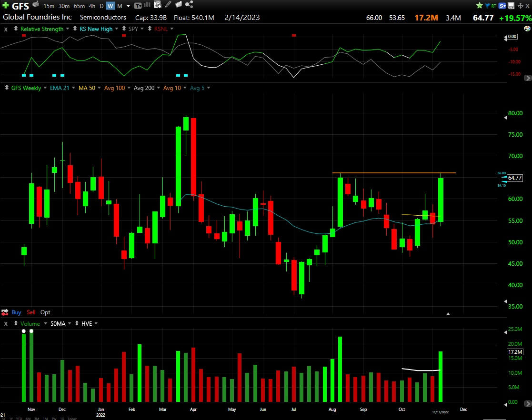532x420 pixels.
Task: Click the move-window cross arrows icon
Action: [521, 6]
